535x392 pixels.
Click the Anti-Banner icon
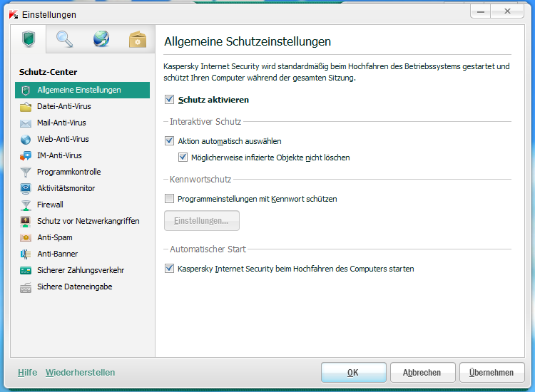tap(26, 254)
